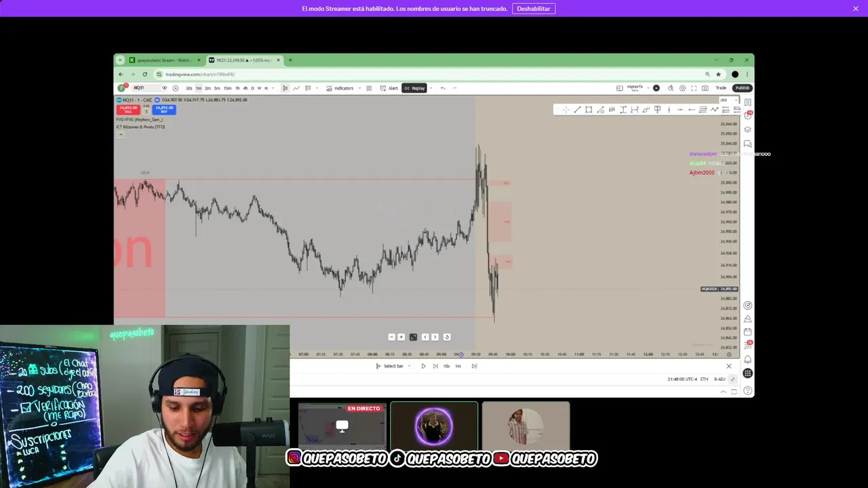The width and height of the screenshot is (868, 488).
Task: Select the 1m timeframe
Action: tap(199, 88)
